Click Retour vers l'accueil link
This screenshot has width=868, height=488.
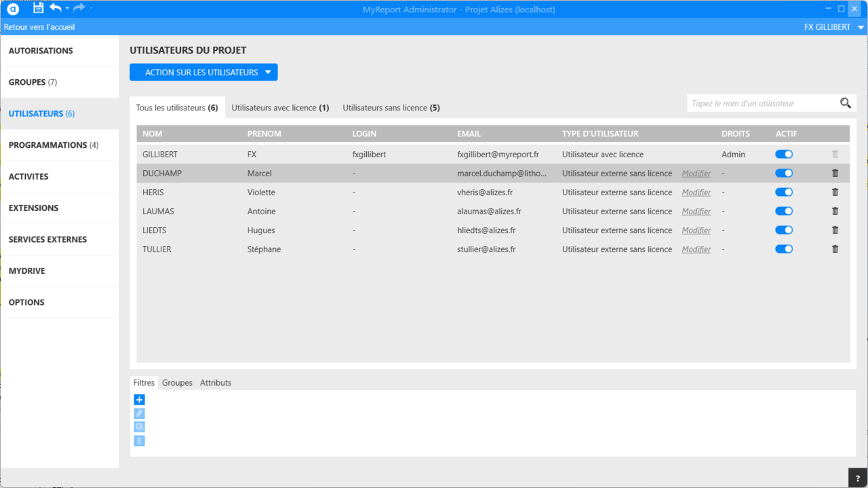pyautogui.click(x=39, y=27)
